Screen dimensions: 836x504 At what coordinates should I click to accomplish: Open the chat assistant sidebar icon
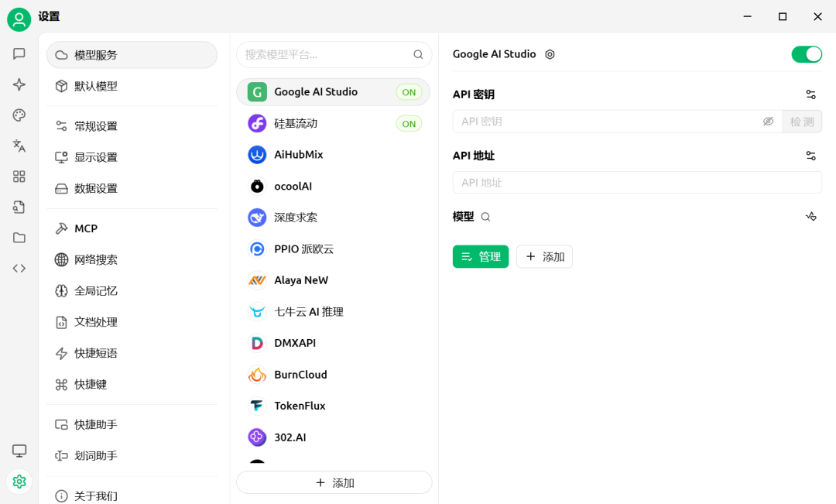(x=19, y=54)
